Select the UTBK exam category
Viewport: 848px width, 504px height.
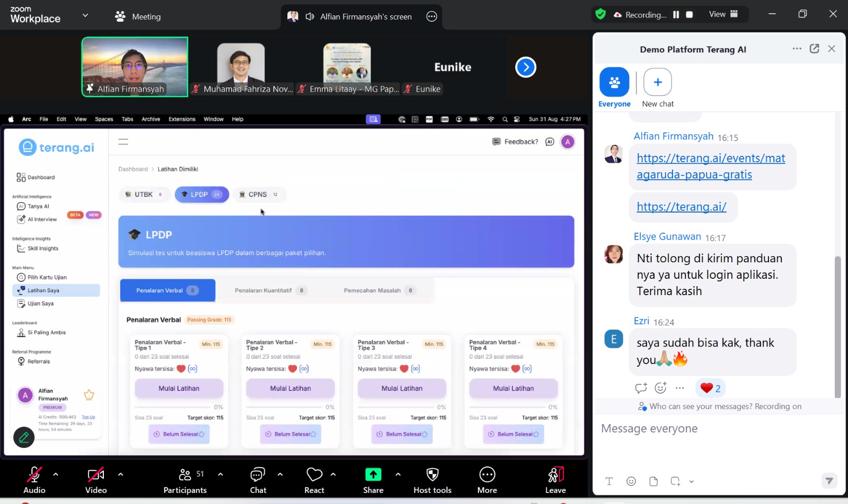point(144,194)
